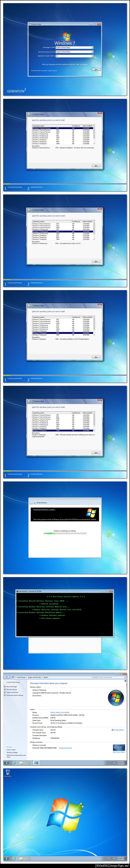Click the Search Control Panel field
This screenshot has height=868, width=130.
click(112, 677)
